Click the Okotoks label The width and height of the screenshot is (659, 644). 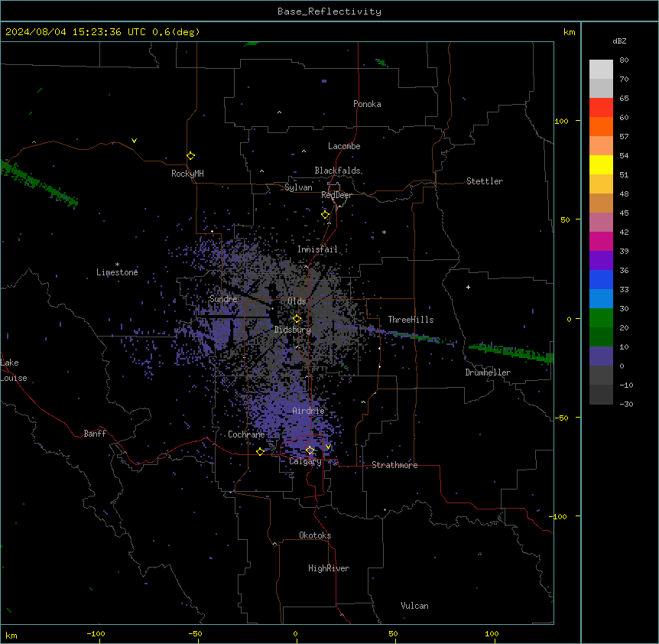pyautogui.click(x=315, y=535)
